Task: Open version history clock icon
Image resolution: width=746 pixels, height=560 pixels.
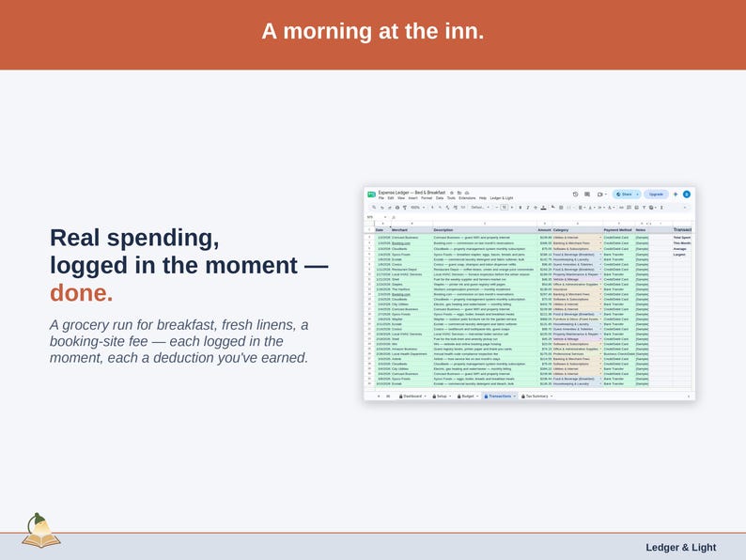Action: point(575,194)
